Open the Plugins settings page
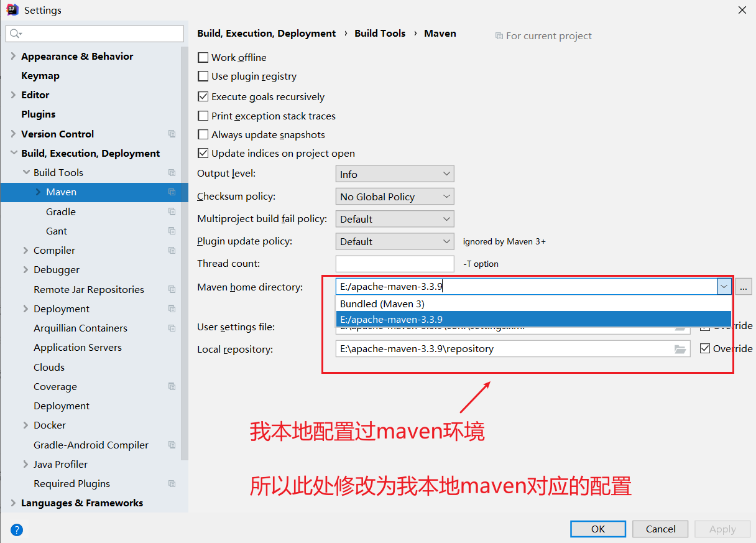 39,114
